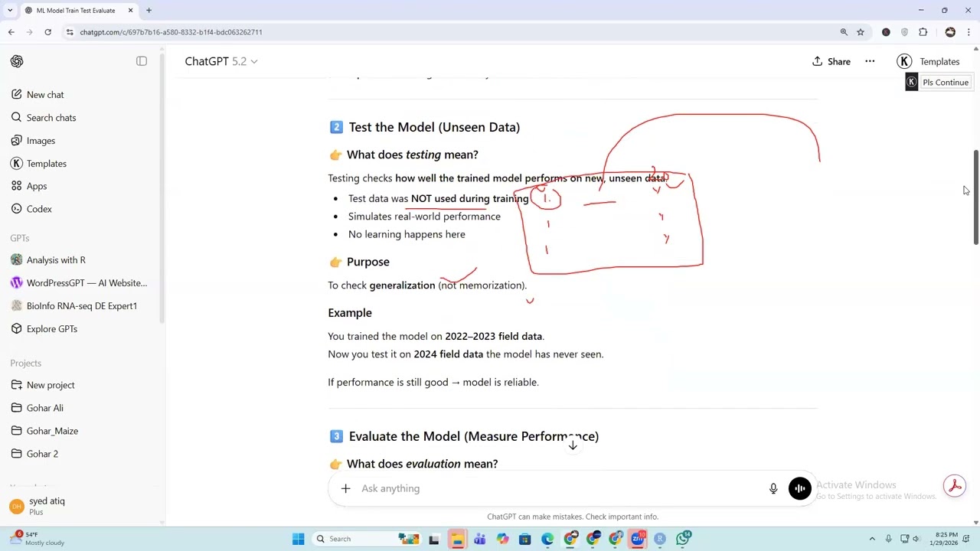This screenshot has height=551, width=980.
Task: Close the ML Model Train Test Evaluate tab
Action: 130,10
